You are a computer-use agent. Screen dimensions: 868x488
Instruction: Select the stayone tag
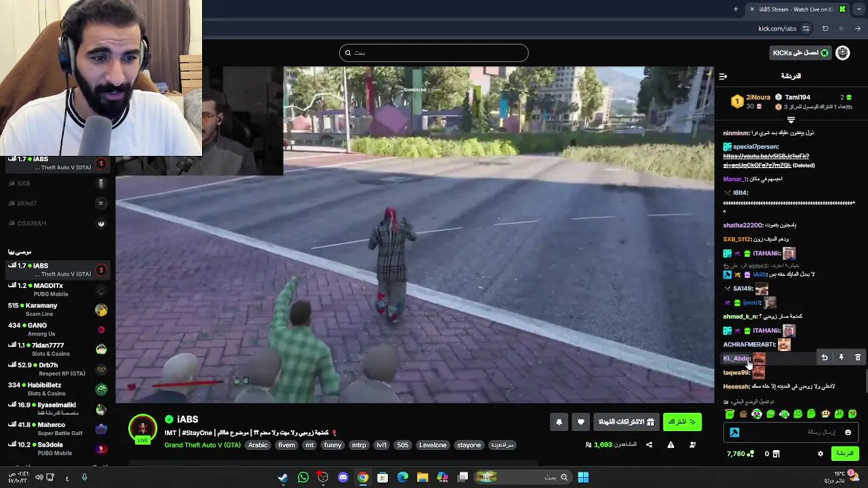pyautogui.click(x=469, y=445)
